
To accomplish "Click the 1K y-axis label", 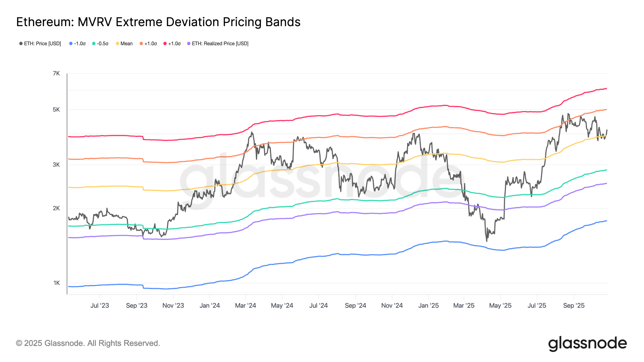I will (x=57, y=283).
